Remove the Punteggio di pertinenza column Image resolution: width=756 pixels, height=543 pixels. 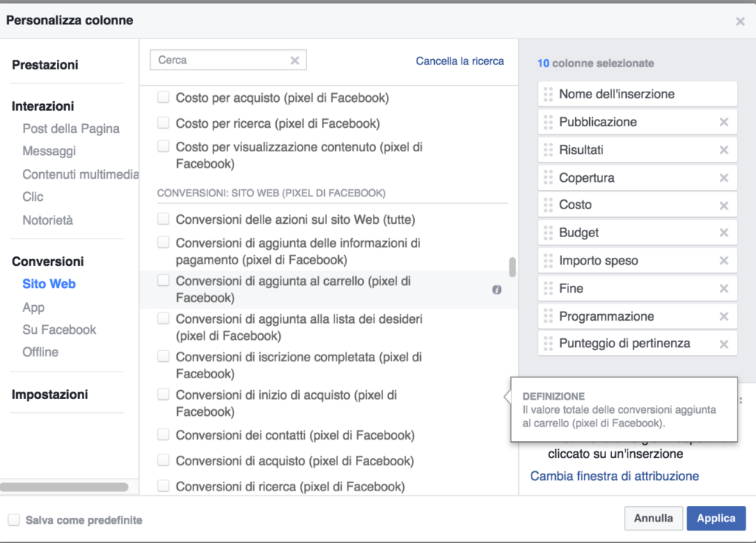coord(724,344)
